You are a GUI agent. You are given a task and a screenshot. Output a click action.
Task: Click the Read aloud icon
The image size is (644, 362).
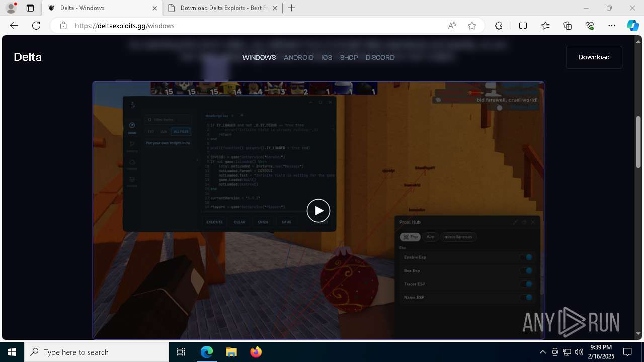point(452,26)
